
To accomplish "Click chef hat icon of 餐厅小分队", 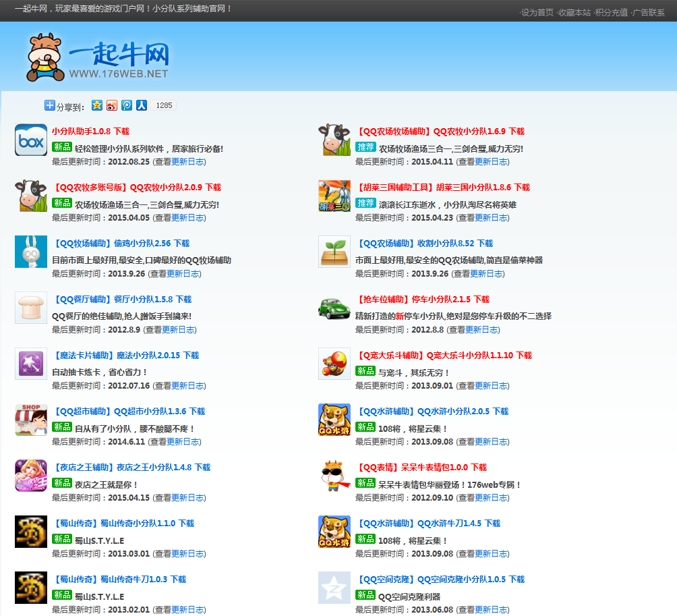I will click(31, 308).
